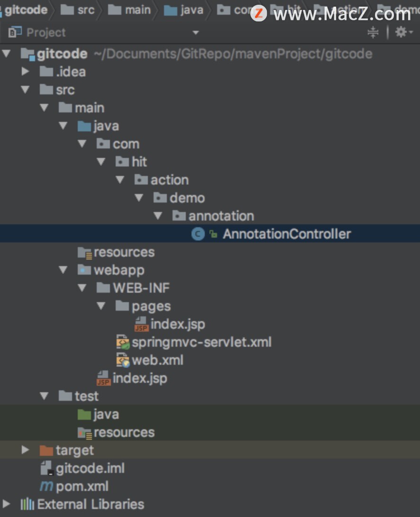This screenshot has height=517, width=420.
Task: Select the action package label
Action: click(170, 180)
